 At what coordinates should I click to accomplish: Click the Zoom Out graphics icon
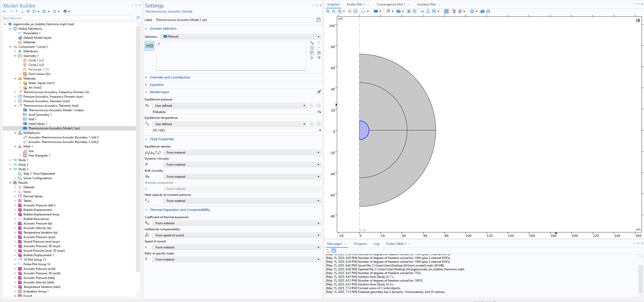(x=333, y=11)
